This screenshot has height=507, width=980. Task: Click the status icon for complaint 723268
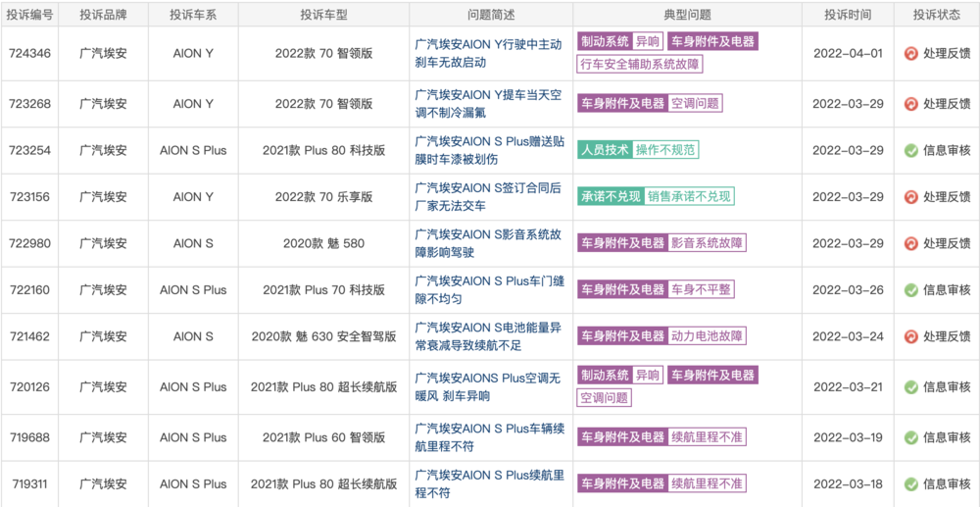pyautogui.click(x=911, y=104)
